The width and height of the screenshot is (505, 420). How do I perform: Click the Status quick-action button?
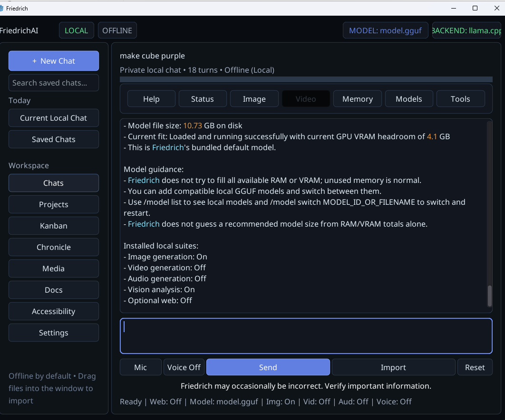[x=203, y=99]
